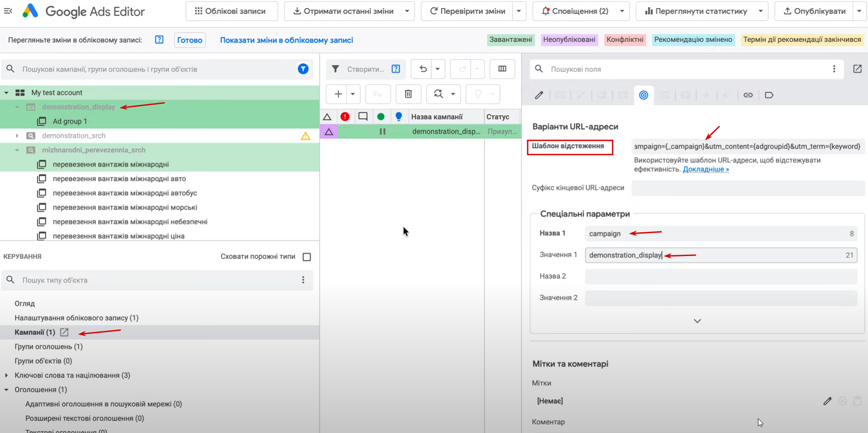Pop out the edit panel to new window
Screen dimensions: 868x433
tap(857, 69)
